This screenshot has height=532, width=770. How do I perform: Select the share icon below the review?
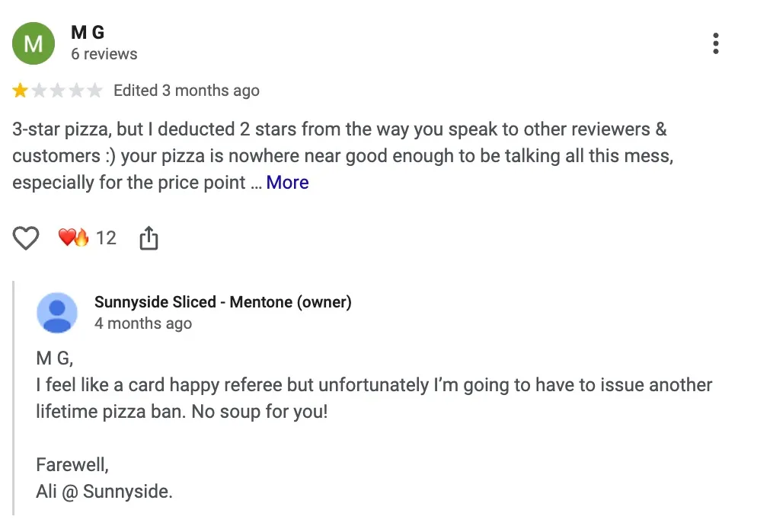(149, 237)
